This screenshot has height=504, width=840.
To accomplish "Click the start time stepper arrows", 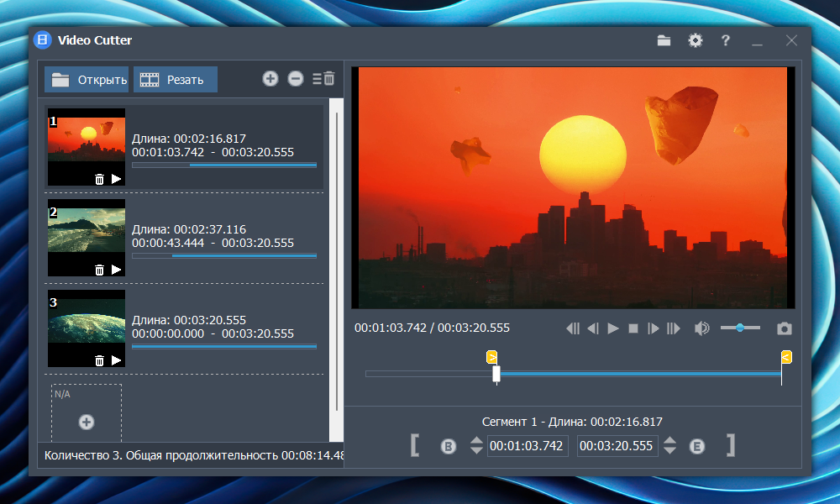I will (476, 446).
